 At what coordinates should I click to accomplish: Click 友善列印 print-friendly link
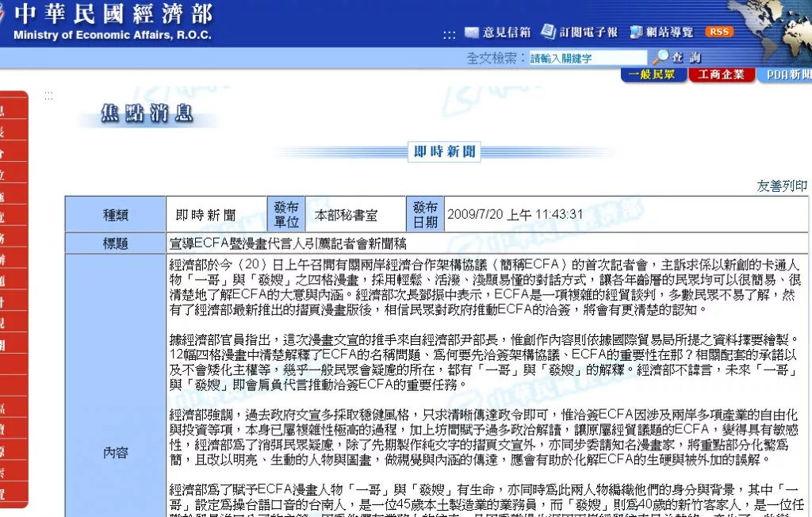(781, 186)
